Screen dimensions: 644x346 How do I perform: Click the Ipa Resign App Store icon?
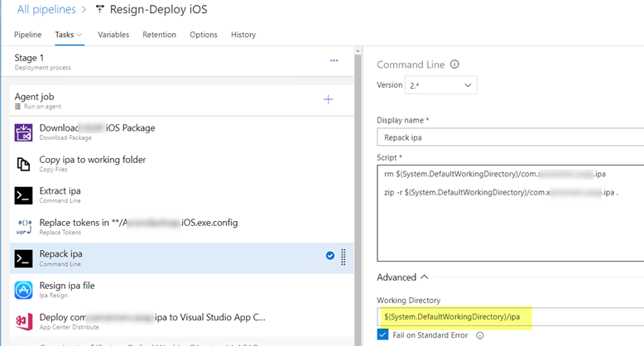point(23,290)
